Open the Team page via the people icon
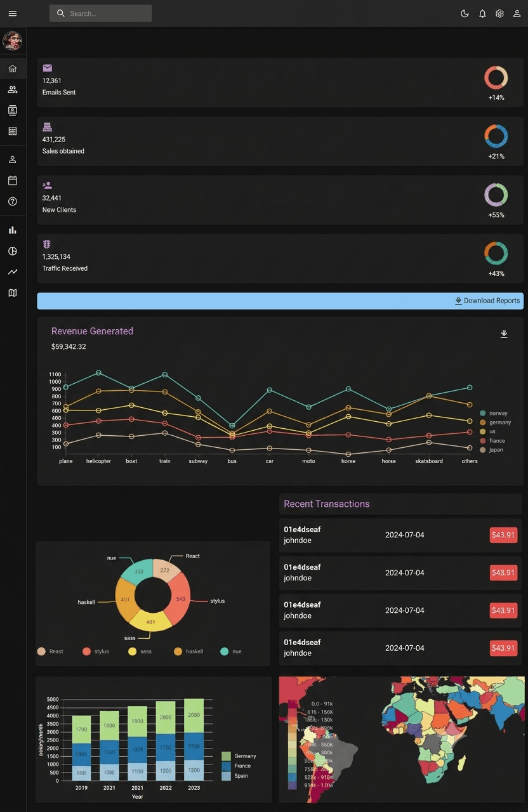This screenshot has height=812, width=528. (13, 89)
